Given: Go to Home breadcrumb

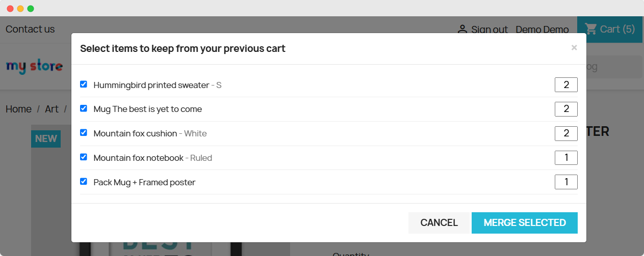Looking at the screenshot, I should [18, 109].
